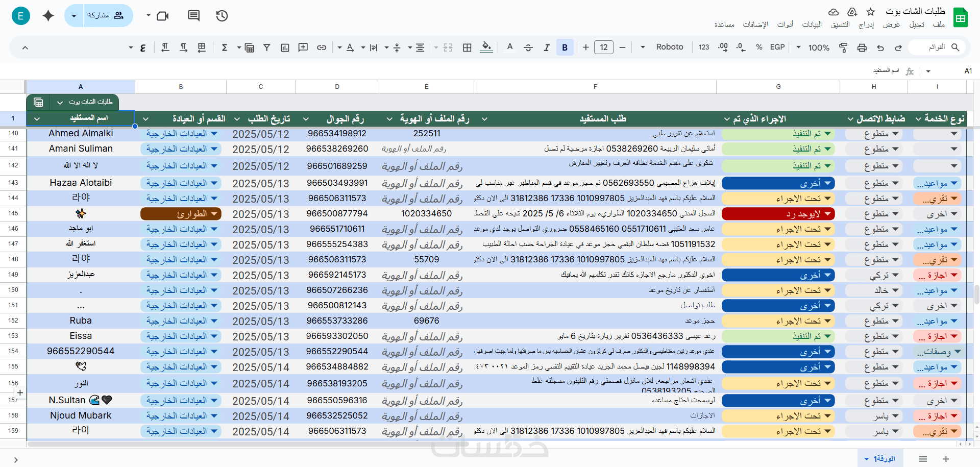Click the insert link icon
980x467 pixels.
[322, 47]
